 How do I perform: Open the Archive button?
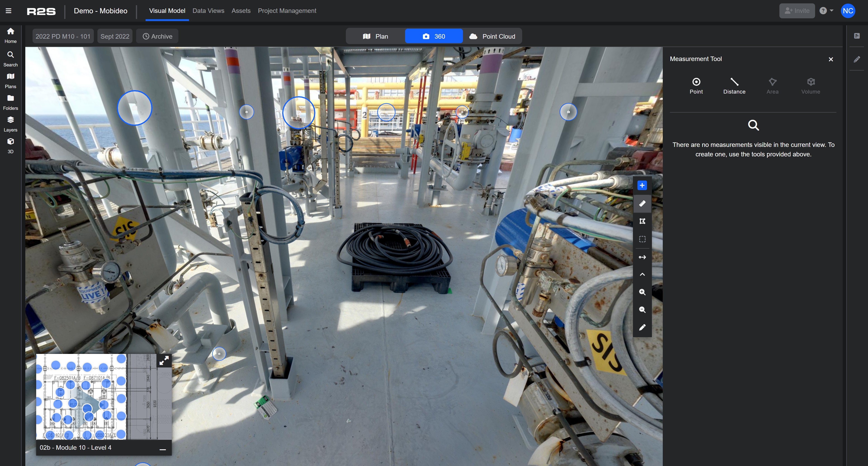coord(157,36)
